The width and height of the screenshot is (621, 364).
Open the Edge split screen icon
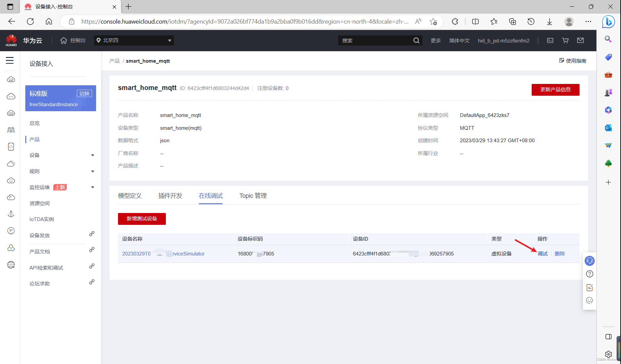click(x=475, y=22)
